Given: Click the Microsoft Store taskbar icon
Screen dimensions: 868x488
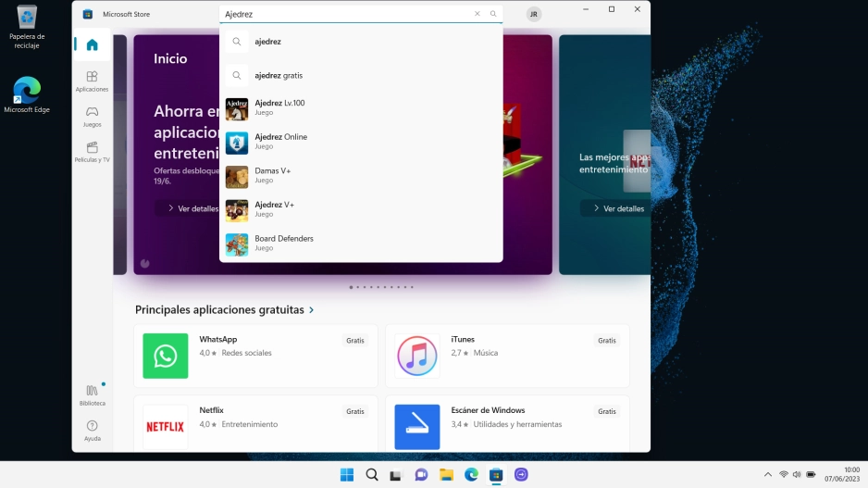Looking at the screenshot, I should [x=496, y=475].
